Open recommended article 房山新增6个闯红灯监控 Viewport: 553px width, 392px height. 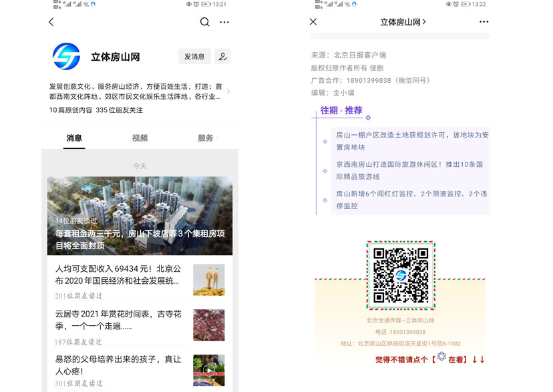[411, 200]
